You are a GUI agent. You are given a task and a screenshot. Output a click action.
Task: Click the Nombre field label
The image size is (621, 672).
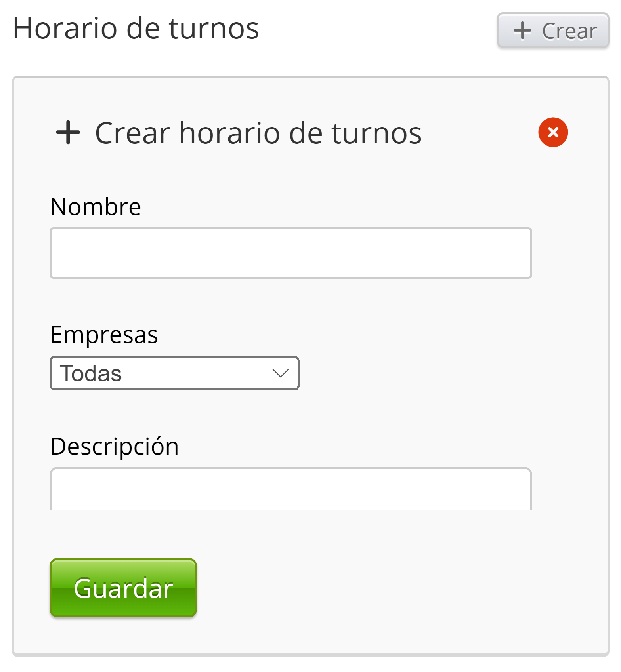coord(96,207)
